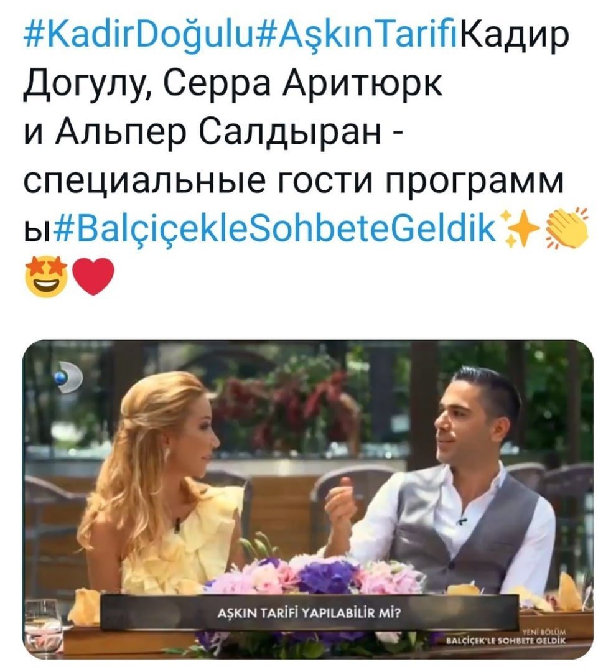Click the name 'Серра Аритюрк' in tweet
616x672 pixels.
[302, 83]
